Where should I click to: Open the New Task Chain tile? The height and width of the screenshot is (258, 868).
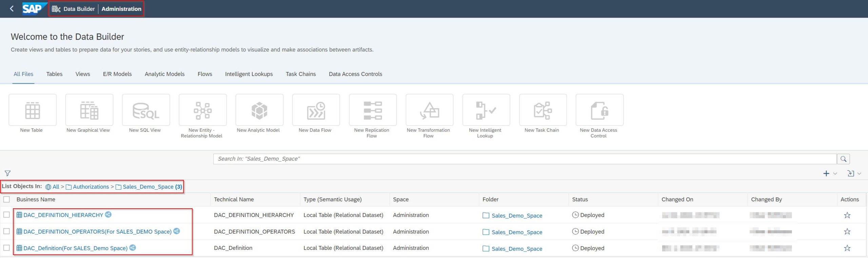tap(543, 110)
